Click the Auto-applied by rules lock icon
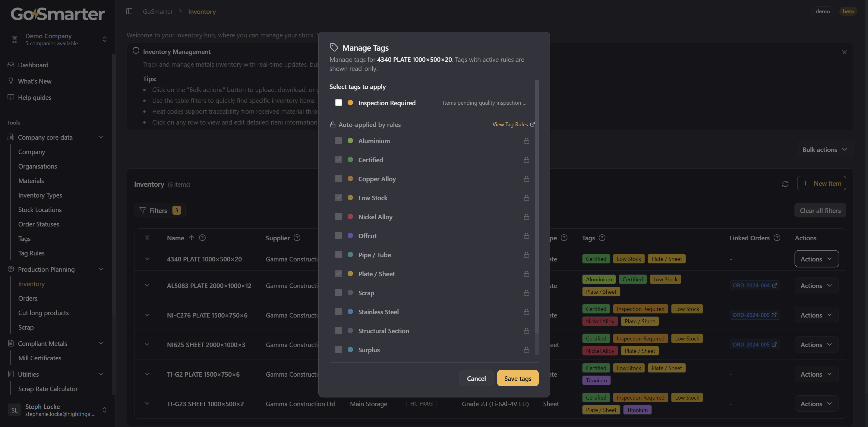This screenshot has width=868, height=427. (333, 125)
